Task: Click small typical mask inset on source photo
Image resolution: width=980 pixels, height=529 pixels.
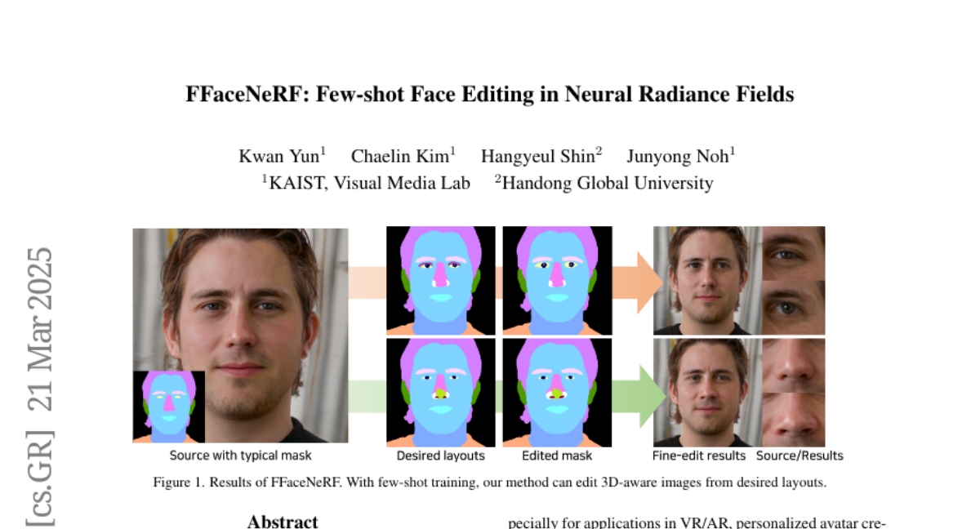Action: [169, 407]
